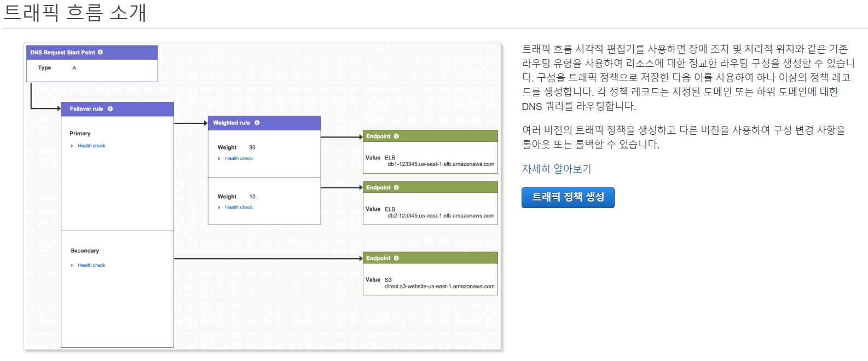The image size is (868, 361).
Task: Select the DNS Request Start Point header
Action: point(92,53)
